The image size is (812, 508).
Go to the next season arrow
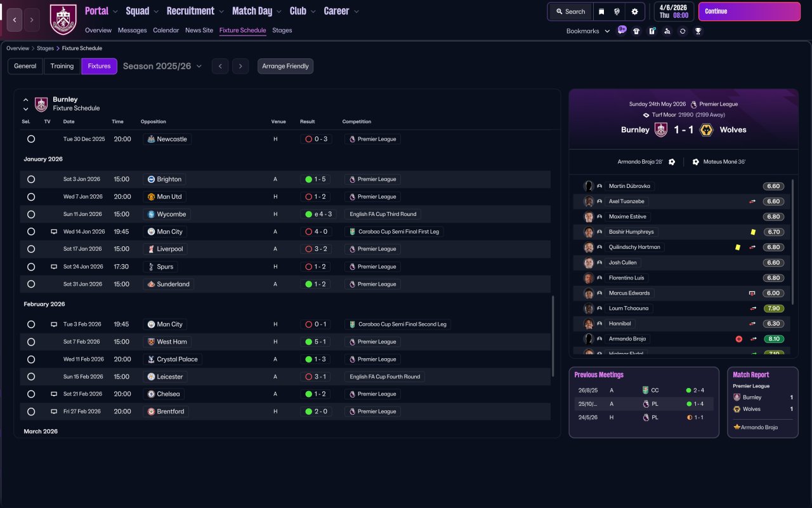(240, 66)
